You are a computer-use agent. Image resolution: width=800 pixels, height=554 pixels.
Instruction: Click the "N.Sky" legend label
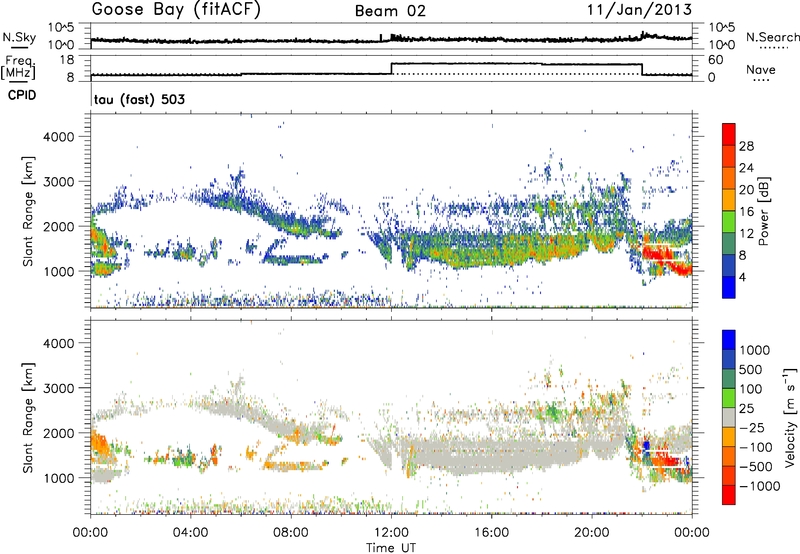pos(19,37)
